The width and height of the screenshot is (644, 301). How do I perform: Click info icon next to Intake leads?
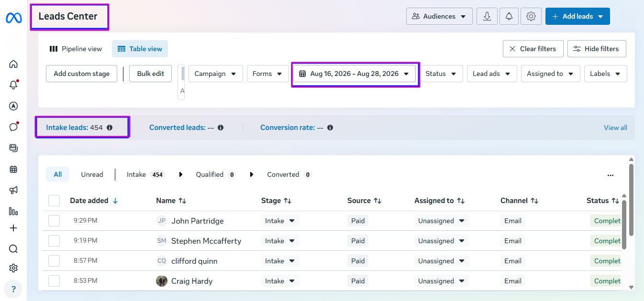(110, 128)
